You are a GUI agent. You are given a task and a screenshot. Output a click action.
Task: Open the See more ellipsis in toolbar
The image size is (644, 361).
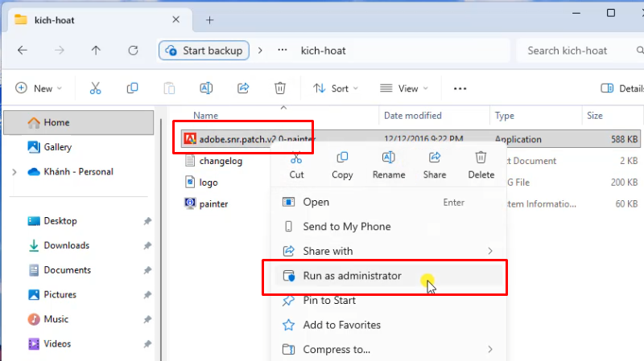pos(460,88)
